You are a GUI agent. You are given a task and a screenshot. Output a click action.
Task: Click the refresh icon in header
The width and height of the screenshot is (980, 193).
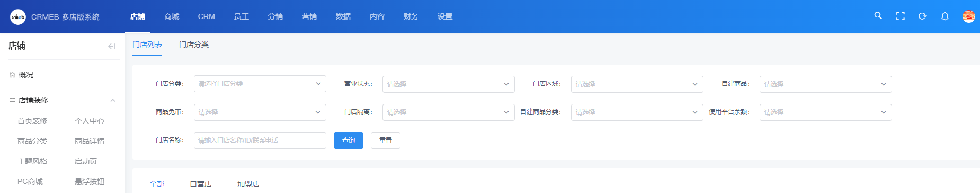coord(922,16)
